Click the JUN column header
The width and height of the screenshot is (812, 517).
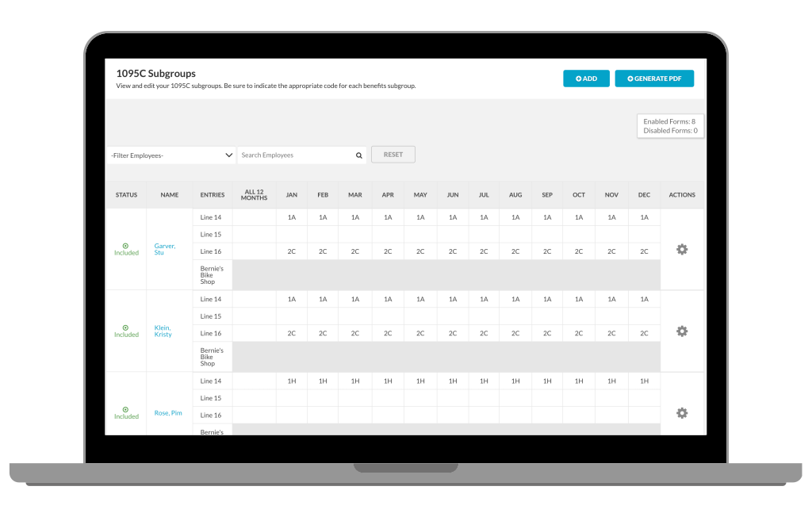453,195
